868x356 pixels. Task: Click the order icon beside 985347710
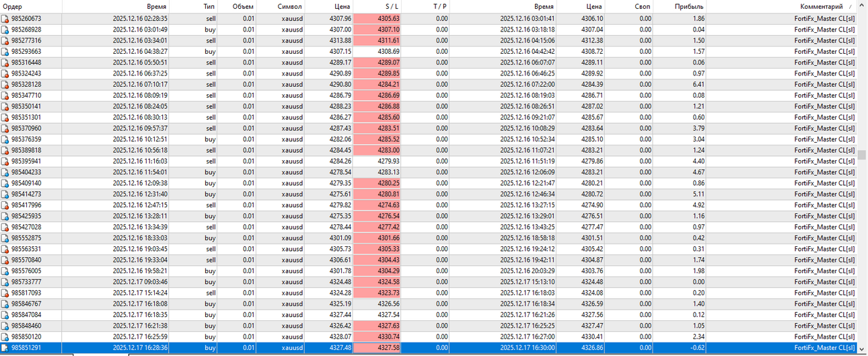5,96
